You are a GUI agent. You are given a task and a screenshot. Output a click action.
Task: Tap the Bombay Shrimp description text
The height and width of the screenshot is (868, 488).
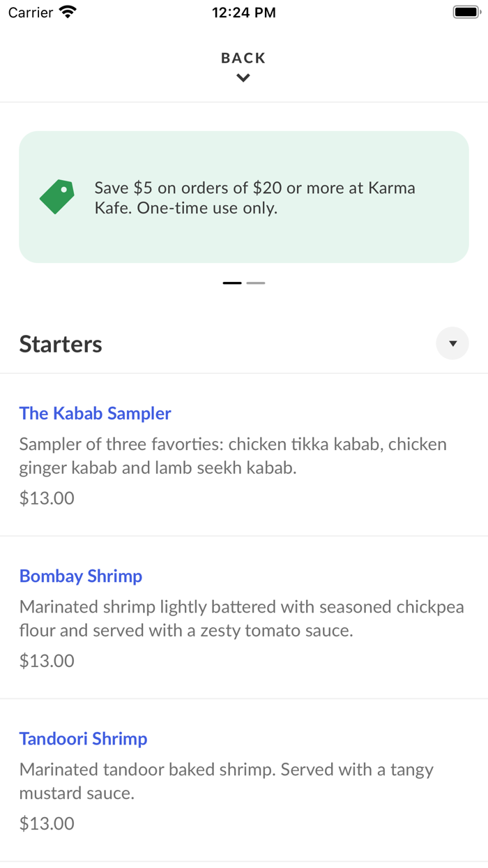(x=243, y=618)
